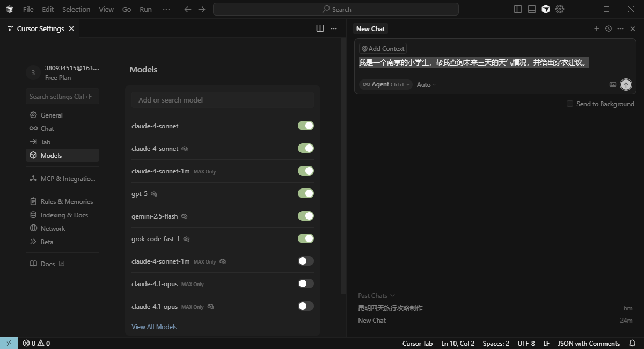Open settings gear icon in title bar
The width and height of the screenshot is (644, 349).
coord(560,9)
